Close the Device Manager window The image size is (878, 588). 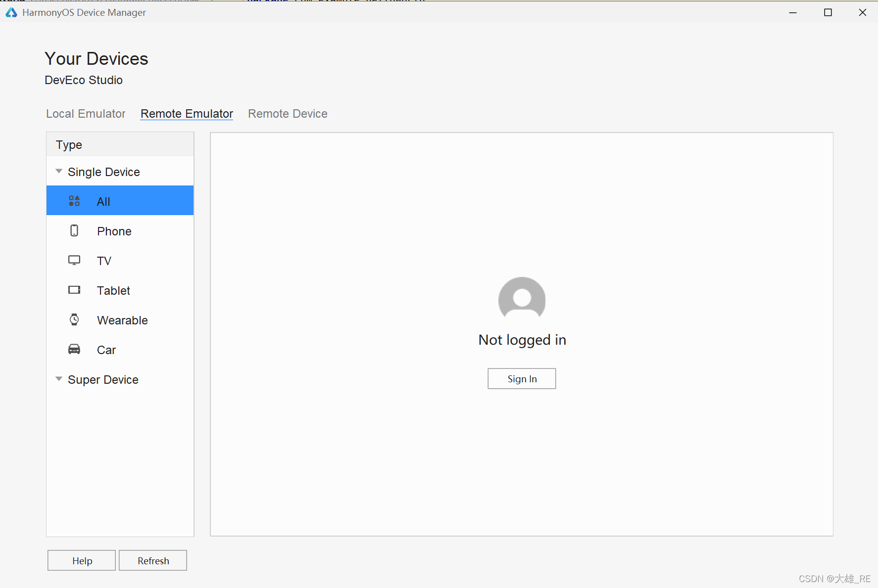pos(863,12)
